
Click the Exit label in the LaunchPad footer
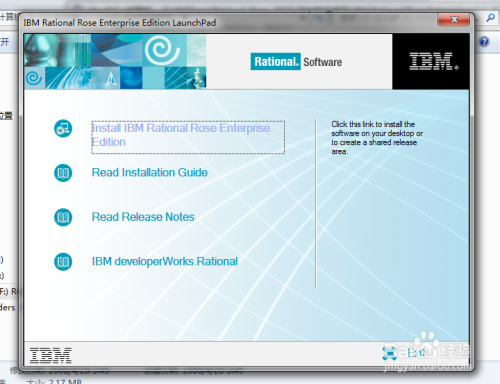416,353
